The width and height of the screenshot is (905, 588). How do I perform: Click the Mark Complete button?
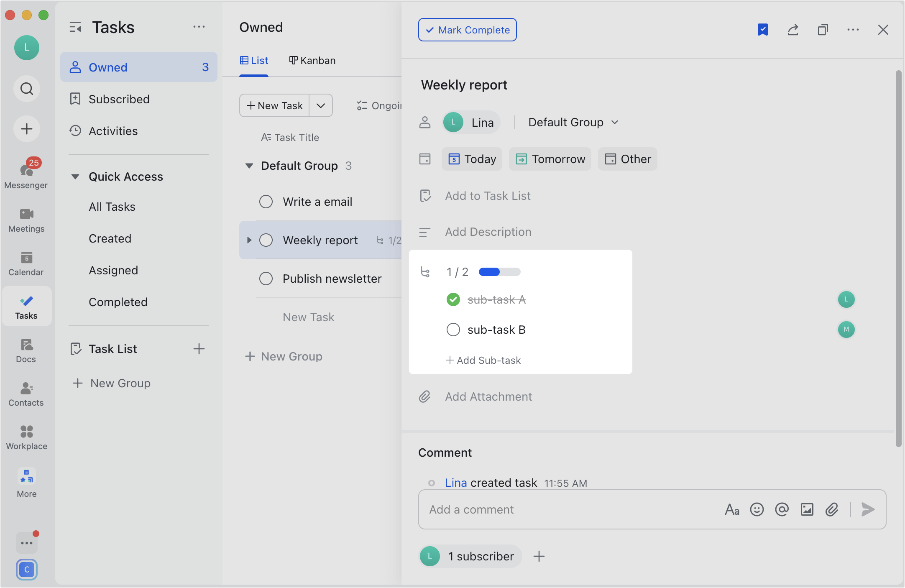point(467,30)
